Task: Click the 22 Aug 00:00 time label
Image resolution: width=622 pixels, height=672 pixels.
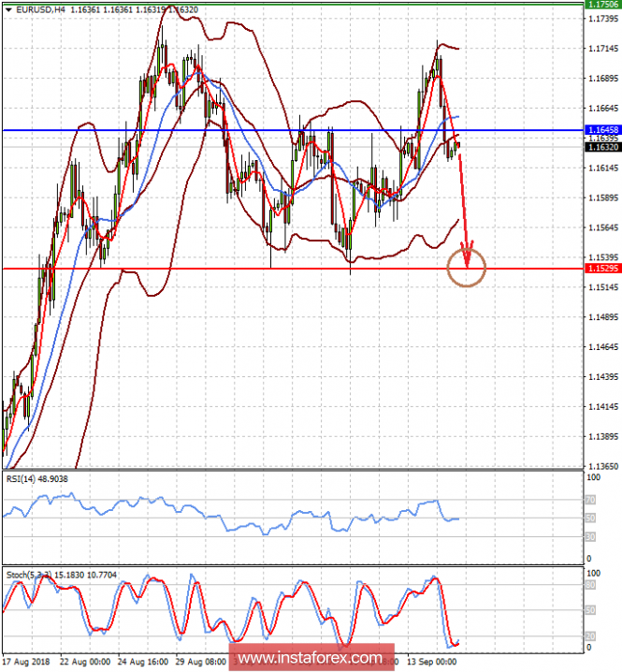Action: point(85,662)
